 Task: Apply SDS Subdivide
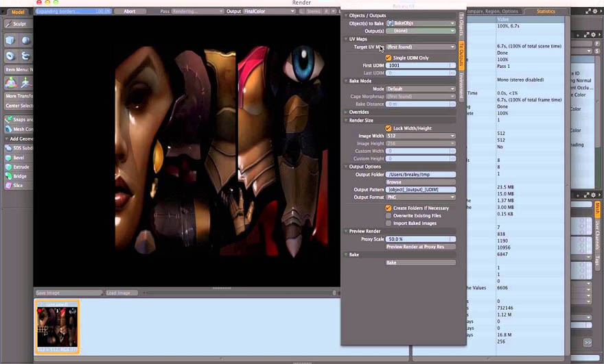pyautogui.click(x=19, y=148)
